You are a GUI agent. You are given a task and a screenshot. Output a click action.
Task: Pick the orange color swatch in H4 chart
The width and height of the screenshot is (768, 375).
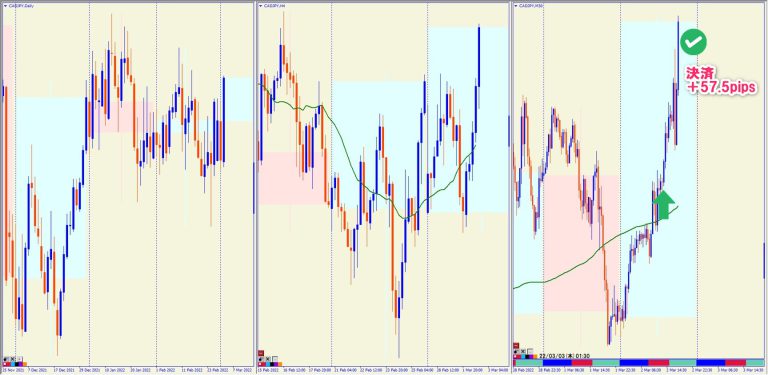point(280,364)
